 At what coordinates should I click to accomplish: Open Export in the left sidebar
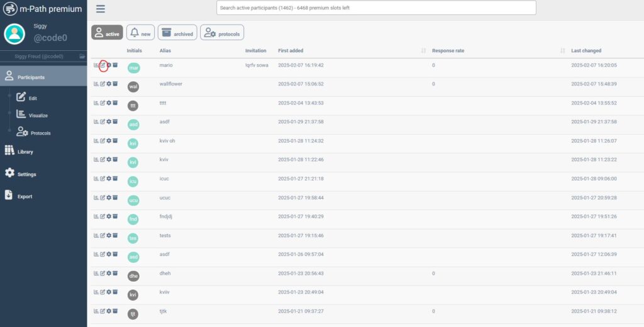(25, 196)
